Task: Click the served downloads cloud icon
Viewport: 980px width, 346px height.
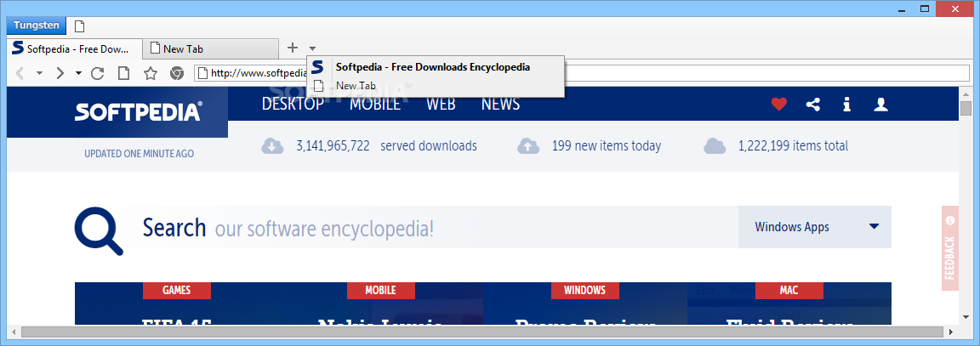Action: tap(272, 146)
